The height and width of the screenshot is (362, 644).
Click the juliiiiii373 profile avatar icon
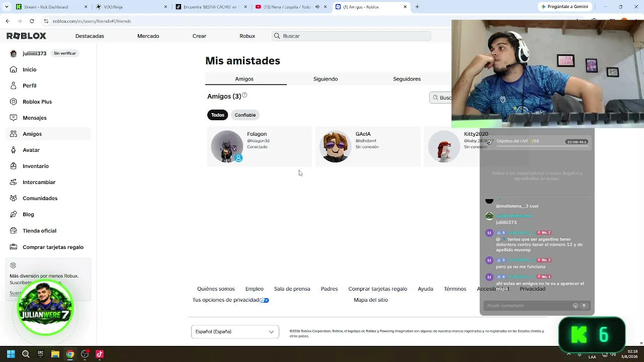click(14, 53)
